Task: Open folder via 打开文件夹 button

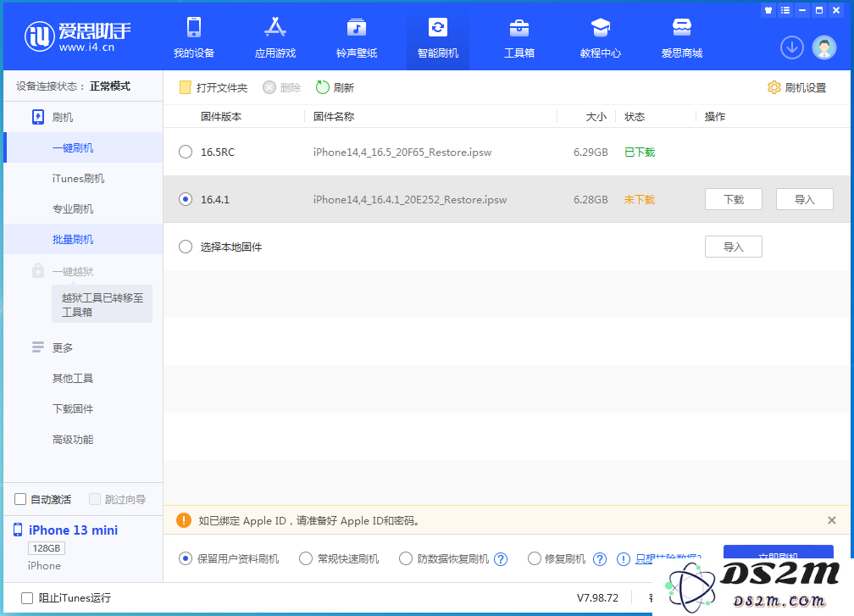Action: tap(213, 87)
